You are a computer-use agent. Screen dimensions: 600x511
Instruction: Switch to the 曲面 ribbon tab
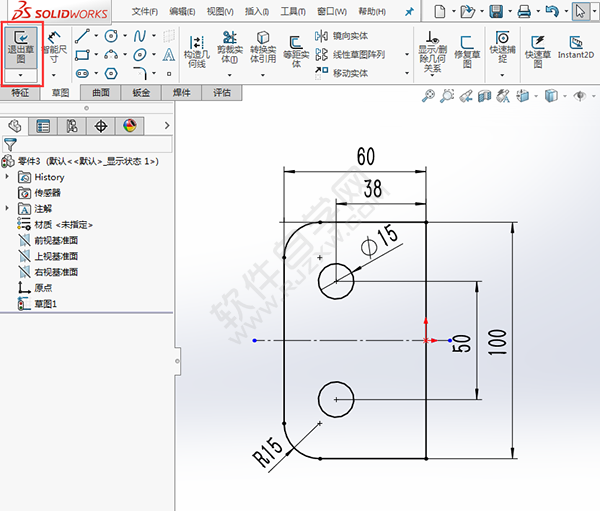pyautogui.click(x=101, y=93)
